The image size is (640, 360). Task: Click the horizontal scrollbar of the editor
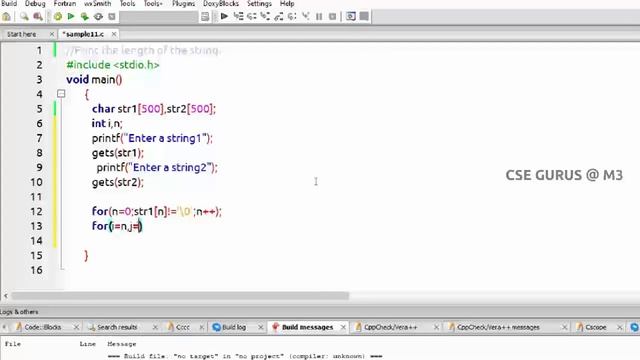pyautogui.click(x=180, y=296)
